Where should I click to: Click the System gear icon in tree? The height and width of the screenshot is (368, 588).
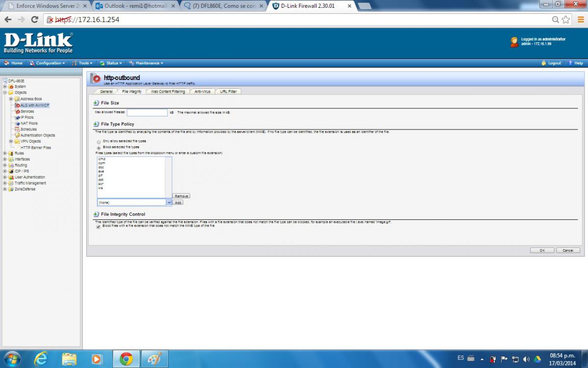(x=11, y=87)
